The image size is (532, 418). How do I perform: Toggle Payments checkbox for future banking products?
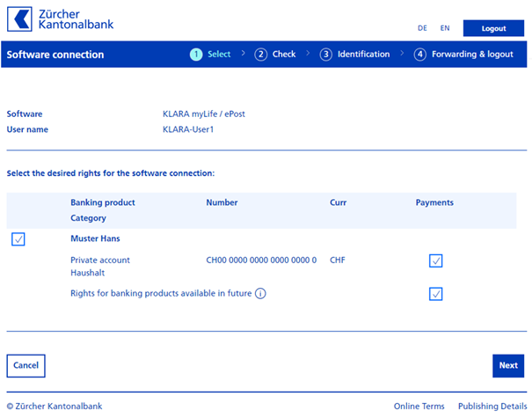pos(435,294)
